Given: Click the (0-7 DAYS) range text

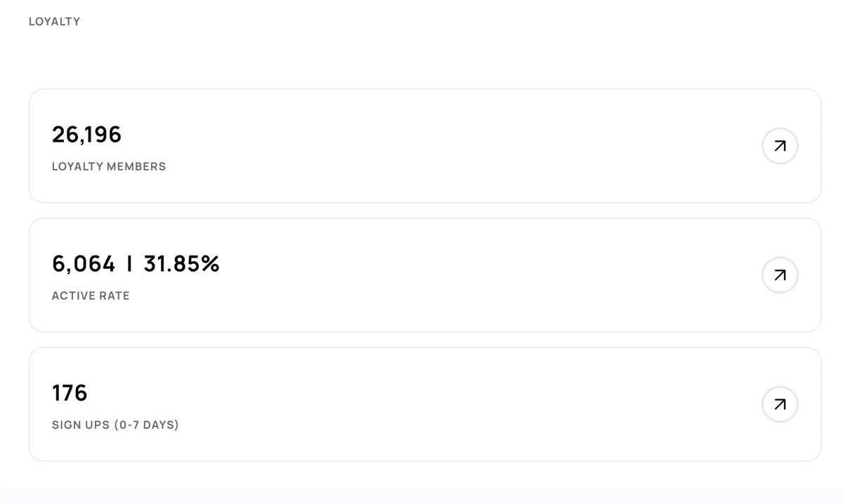Looking at the screenshot, I should point(146,425).
